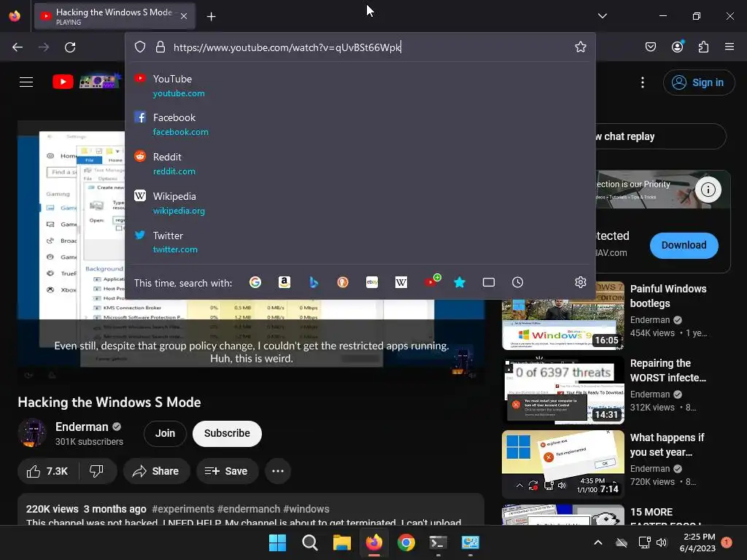This screenshot has height=560, width=747.
Task: Go back to the previous page
Action: click(18, 47)
